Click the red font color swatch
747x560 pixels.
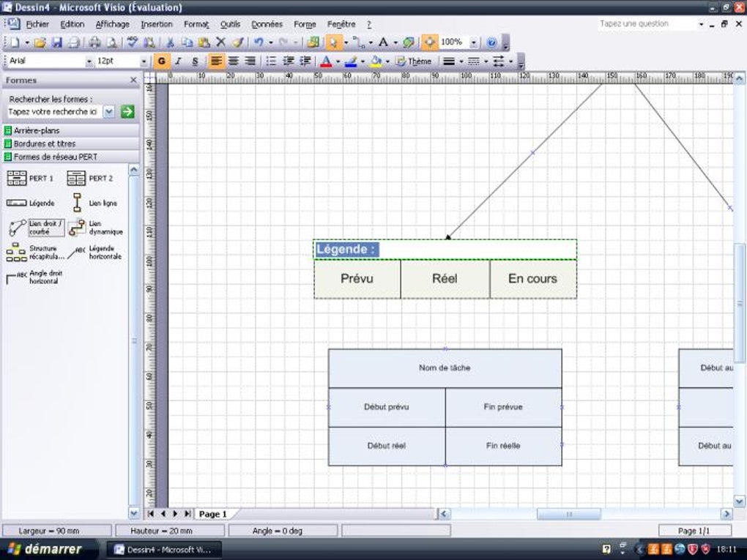(326, 61)
